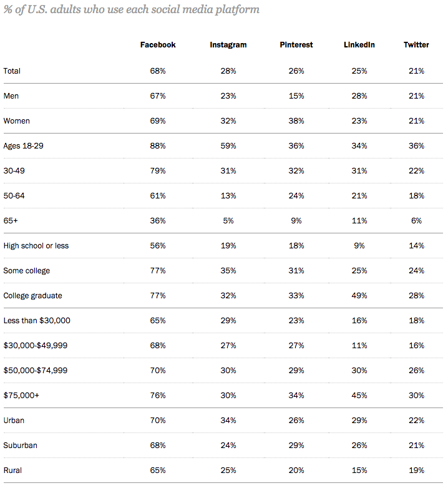Select the High school or less label
Viewport: 448px width, 488px height.
pos(36,246)
